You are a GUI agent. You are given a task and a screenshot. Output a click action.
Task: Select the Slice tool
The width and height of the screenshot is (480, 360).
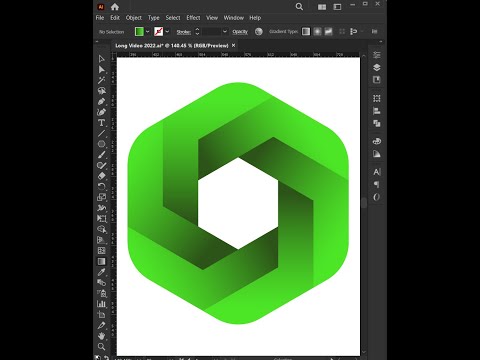[102, 325]
